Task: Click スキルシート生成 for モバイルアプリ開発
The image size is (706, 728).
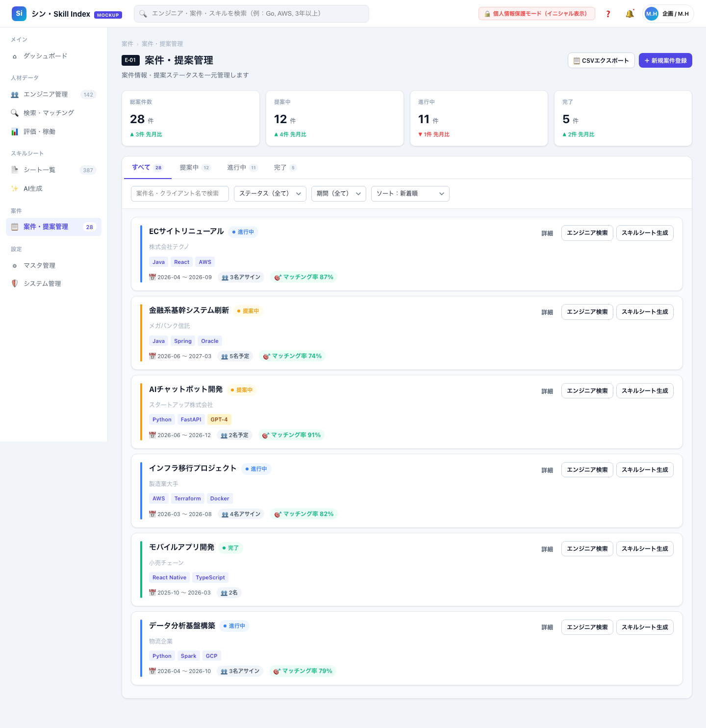Action: tap(645, 549)
